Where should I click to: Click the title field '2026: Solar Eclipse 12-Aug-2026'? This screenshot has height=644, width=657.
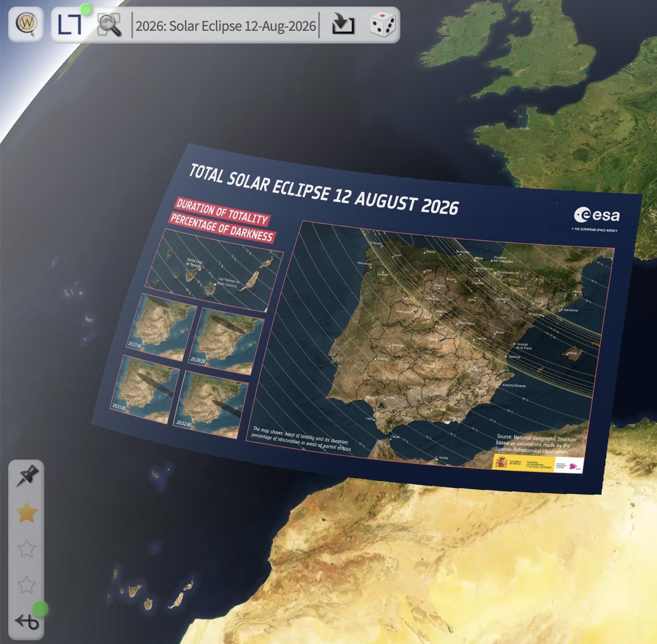(x=225, y=25)
